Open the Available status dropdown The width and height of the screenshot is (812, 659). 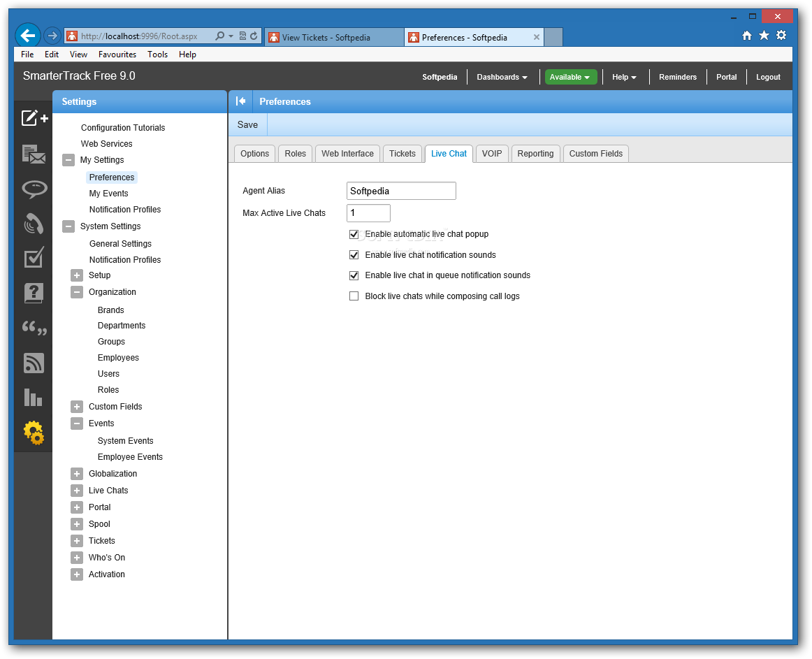[x=570, y=77]
